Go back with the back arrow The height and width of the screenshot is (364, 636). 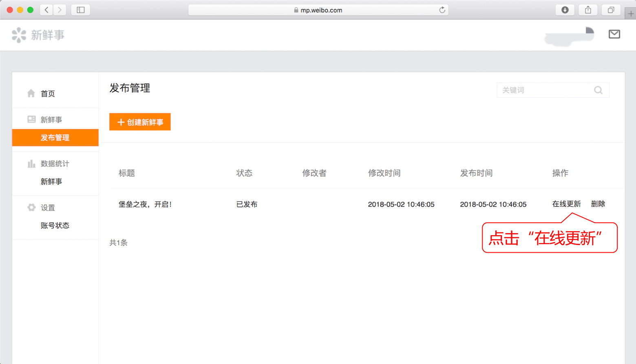coord(46,10)
